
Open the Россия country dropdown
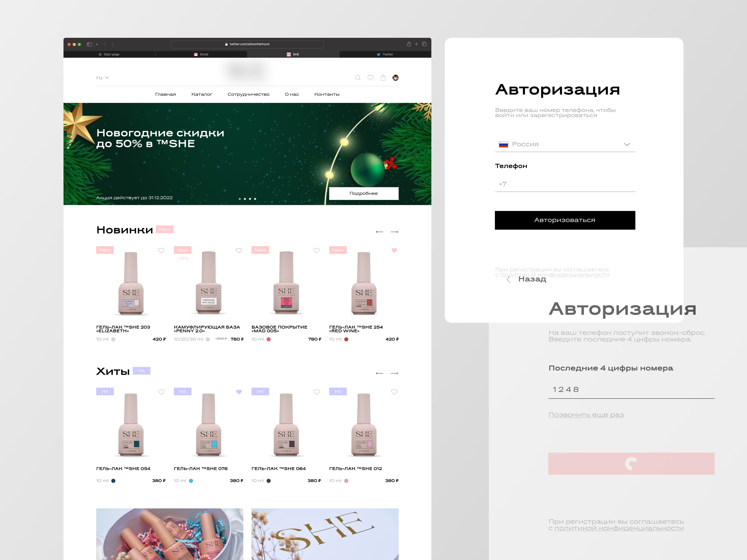[565, 144]
